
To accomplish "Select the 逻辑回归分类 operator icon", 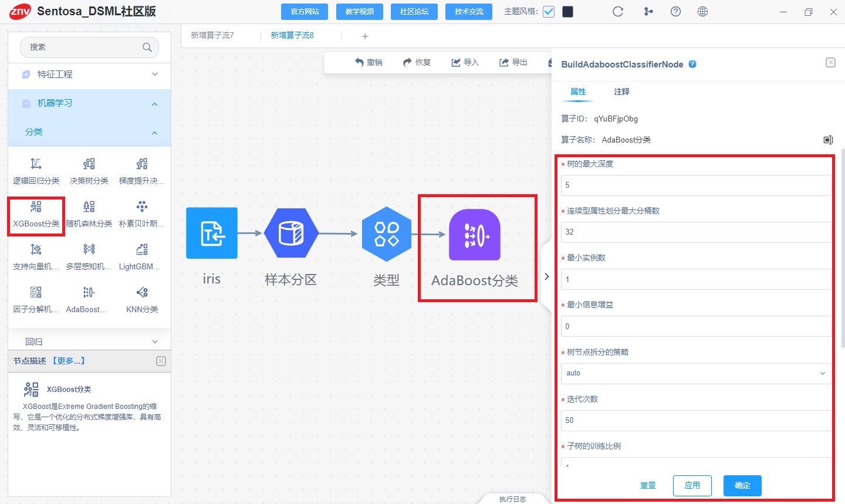I will click(x=36, y=164).
